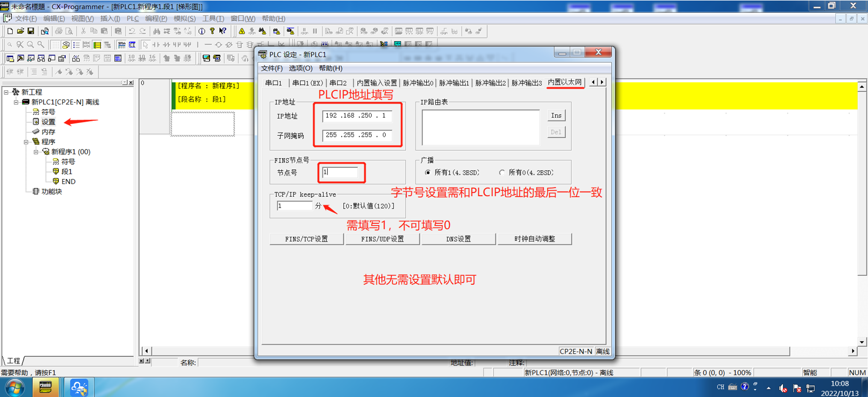Select the New Coil ladder tool
The width and height of the screenshot is (868, 397).
click(218, 45)
